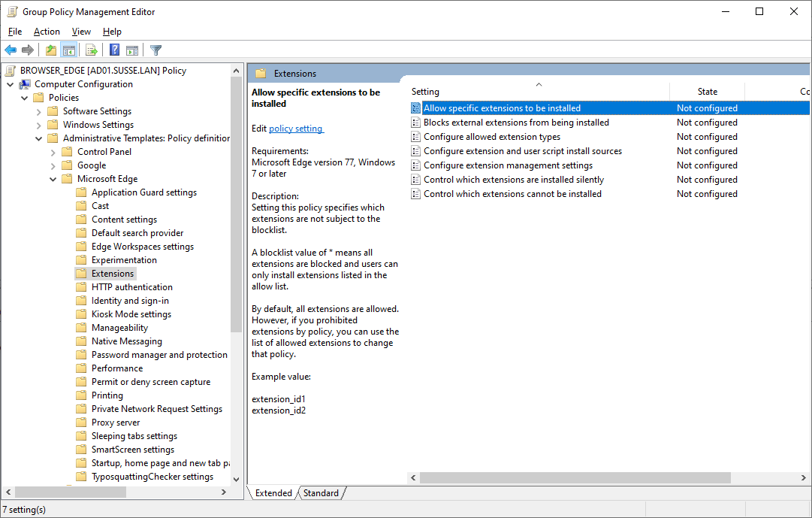Click the Back navigation arrow

(x=11, y=50)
